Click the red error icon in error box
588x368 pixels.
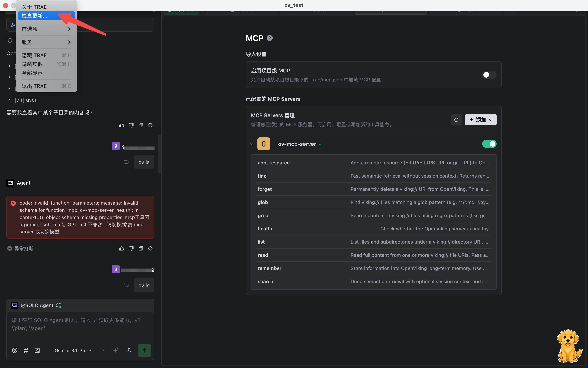pos(13,203)
